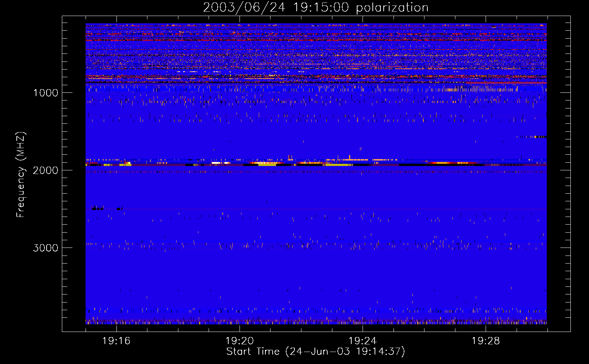Click the 1000 frequency tick label
The width and height of the screenshot is (589, 364).
pyautogui.click(x=46, y=93)
